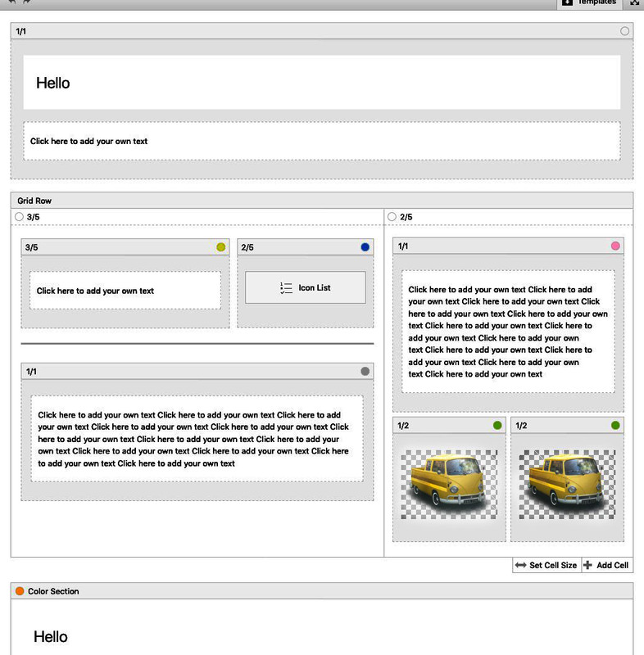Click the gray color dot on lower 1/1 cell
The image size is (644, 655).
click(x=365, y=371)
